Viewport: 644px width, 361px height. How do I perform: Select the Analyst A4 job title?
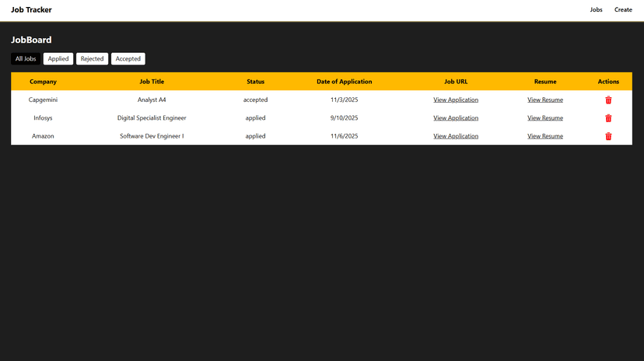(x=152, y=100)
